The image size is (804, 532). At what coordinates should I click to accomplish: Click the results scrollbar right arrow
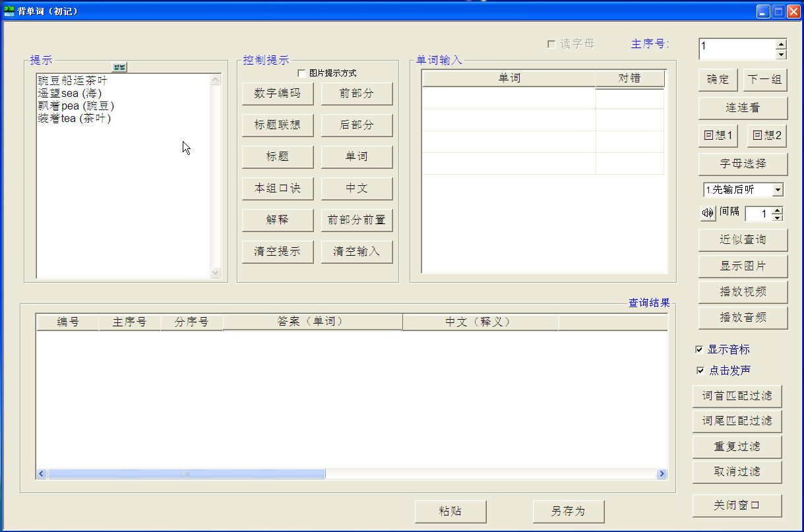pos(662,474)
